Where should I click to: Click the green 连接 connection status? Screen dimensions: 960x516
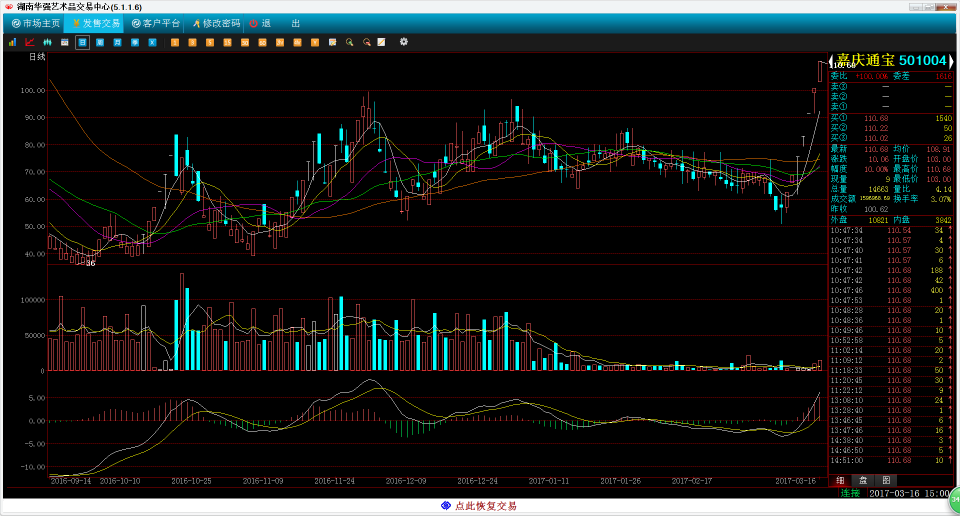point(850,493)
